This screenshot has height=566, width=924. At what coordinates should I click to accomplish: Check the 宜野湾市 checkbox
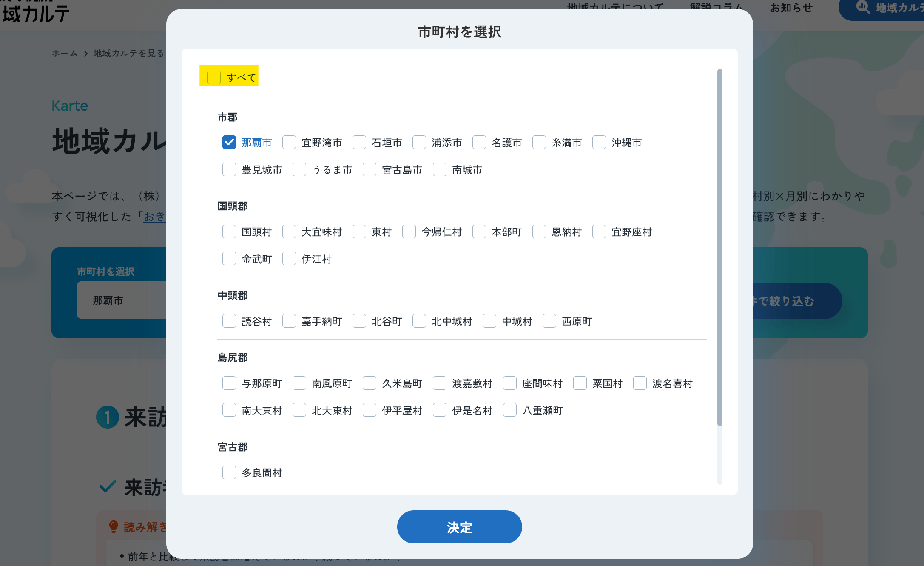click(289, 142)
